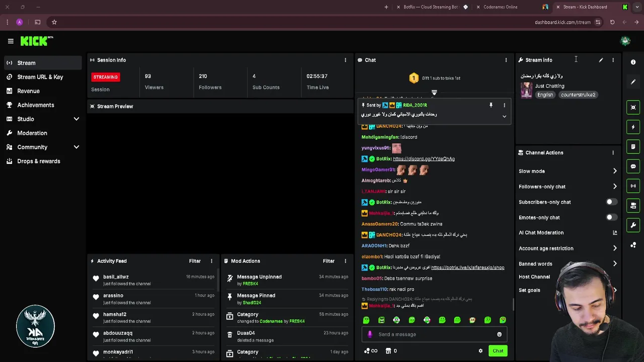Toggle the broadcast widget in right sidebar

633,186
